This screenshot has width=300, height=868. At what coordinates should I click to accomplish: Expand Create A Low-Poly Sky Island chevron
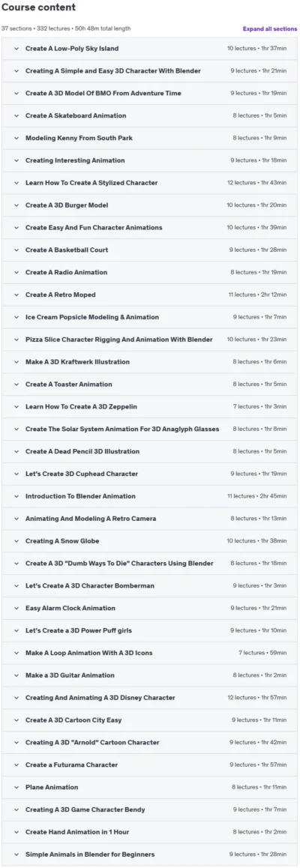tap(16, 49)
